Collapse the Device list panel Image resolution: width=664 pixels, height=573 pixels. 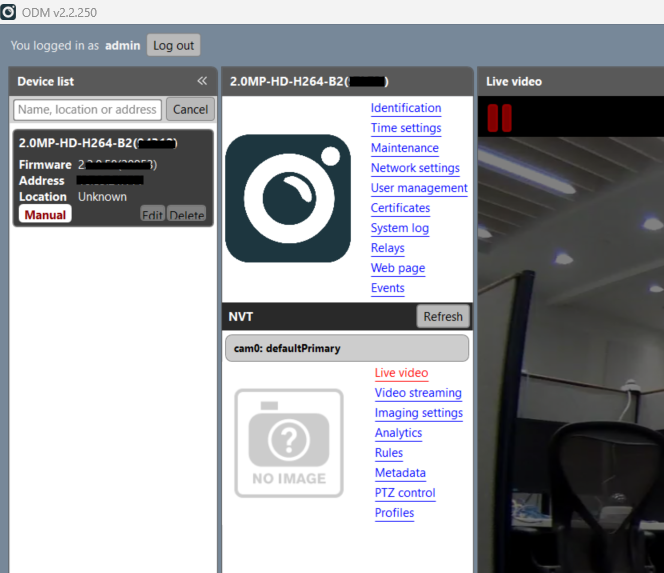pos(202,81)
